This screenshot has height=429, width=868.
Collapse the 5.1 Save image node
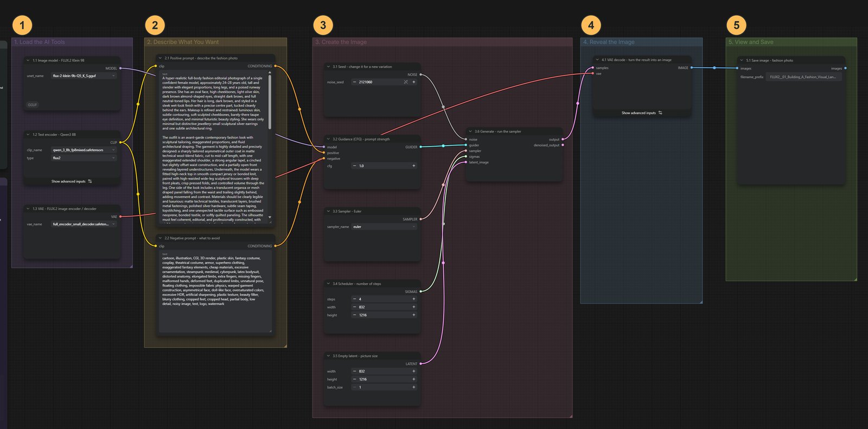742,60
